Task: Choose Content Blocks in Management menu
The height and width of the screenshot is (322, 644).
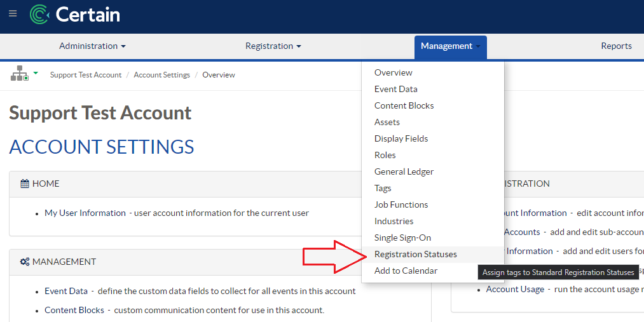Action: (x=404, y=105)
